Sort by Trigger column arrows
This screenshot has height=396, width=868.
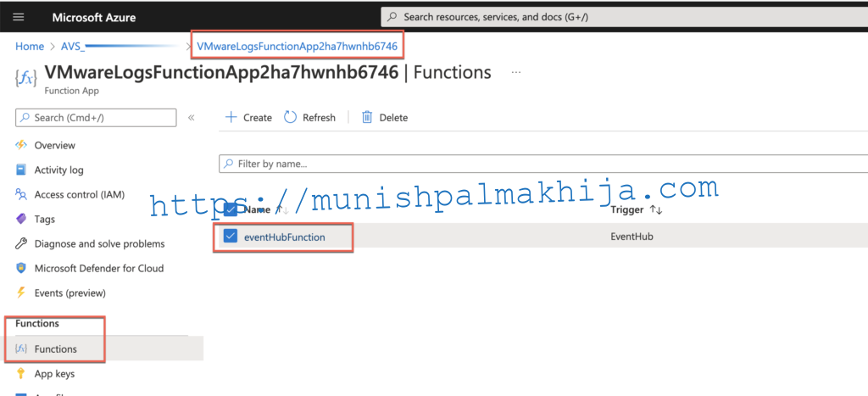(x=656, y=210)
